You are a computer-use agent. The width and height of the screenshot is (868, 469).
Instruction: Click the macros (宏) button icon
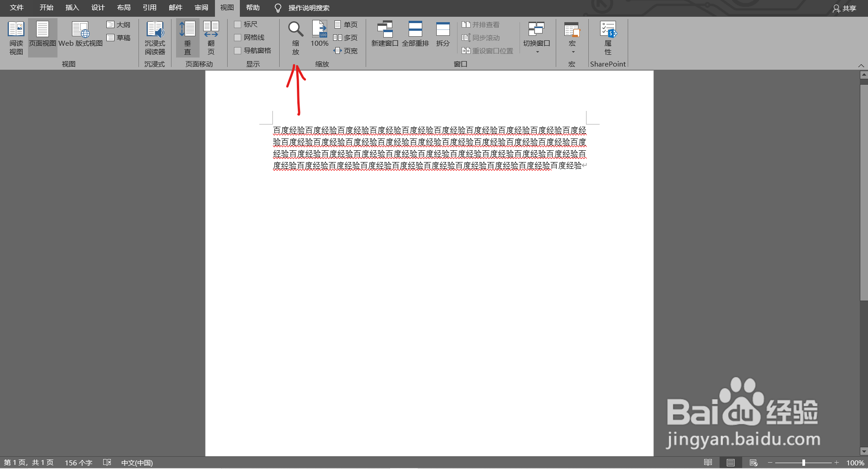click(x=572, y=29)
